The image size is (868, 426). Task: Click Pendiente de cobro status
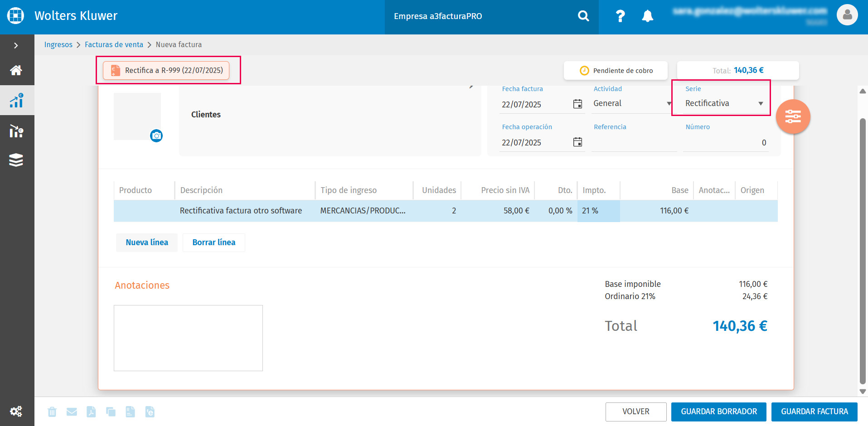(616, 70)
